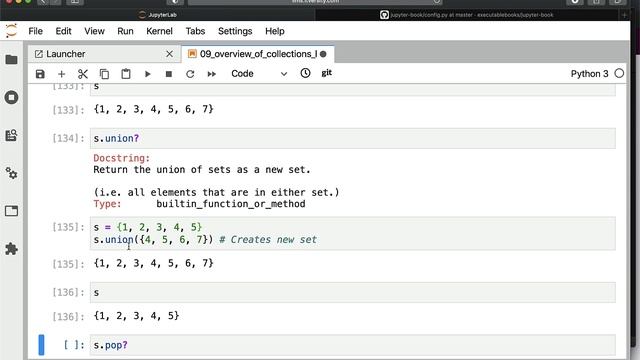Open the Property Inspector gears icon in sidebar
640x360 pixels.
click(x=11, y=173)
